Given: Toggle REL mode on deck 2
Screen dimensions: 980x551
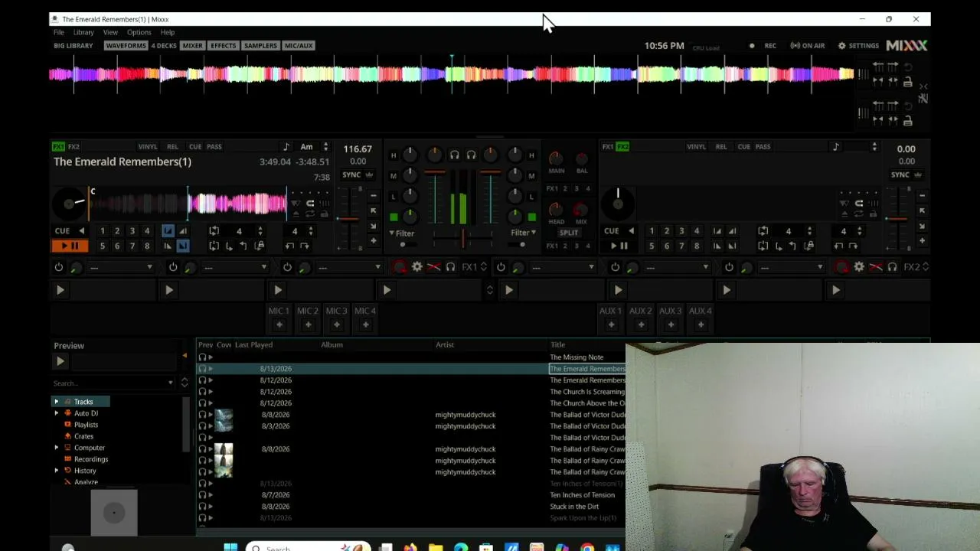Looking at the screenshot, I should pyautogui.click(x=721, y=146).
